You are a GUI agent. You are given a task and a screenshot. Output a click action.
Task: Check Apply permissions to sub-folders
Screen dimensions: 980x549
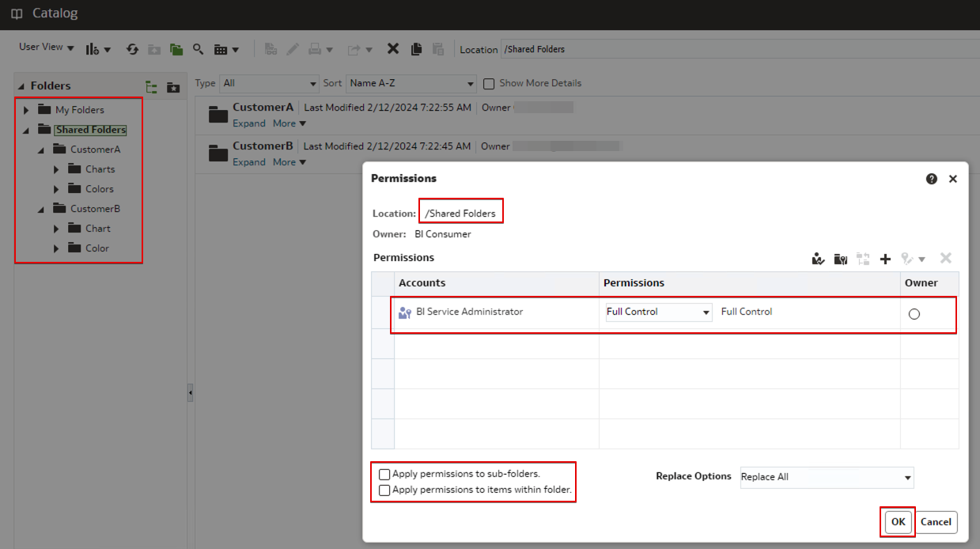[384, 475]
